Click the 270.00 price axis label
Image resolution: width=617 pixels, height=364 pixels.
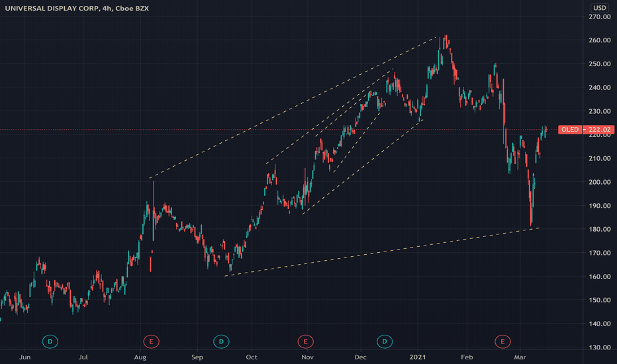(600, 17)
